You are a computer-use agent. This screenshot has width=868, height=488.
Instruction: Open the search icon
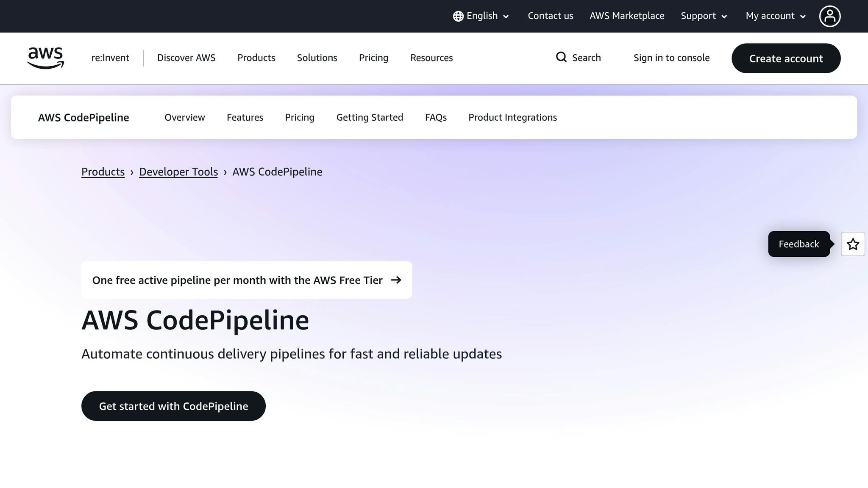(561, 57)
